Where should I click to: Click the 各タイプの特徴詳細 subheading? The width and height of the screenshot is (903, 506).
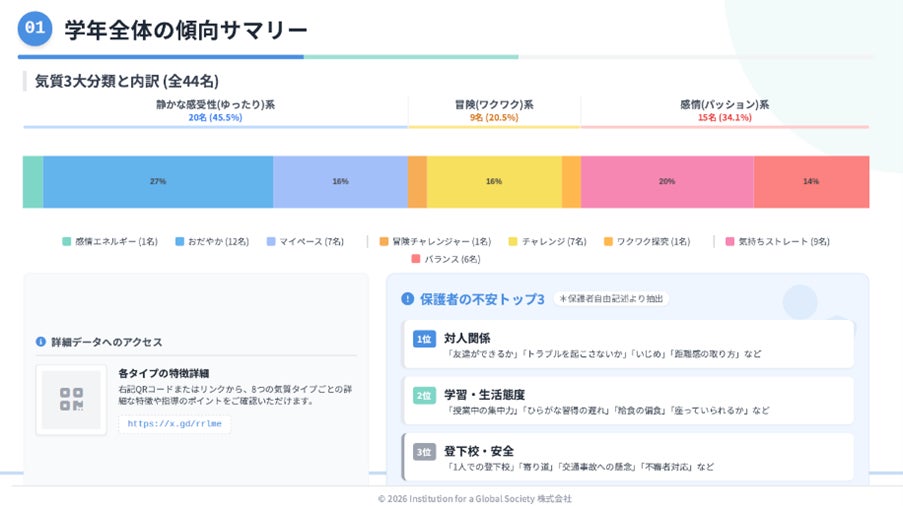tap(164, 374)
